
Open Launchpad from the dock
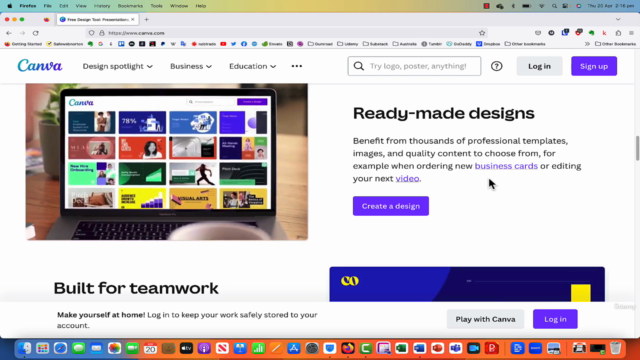click(42, 348)
